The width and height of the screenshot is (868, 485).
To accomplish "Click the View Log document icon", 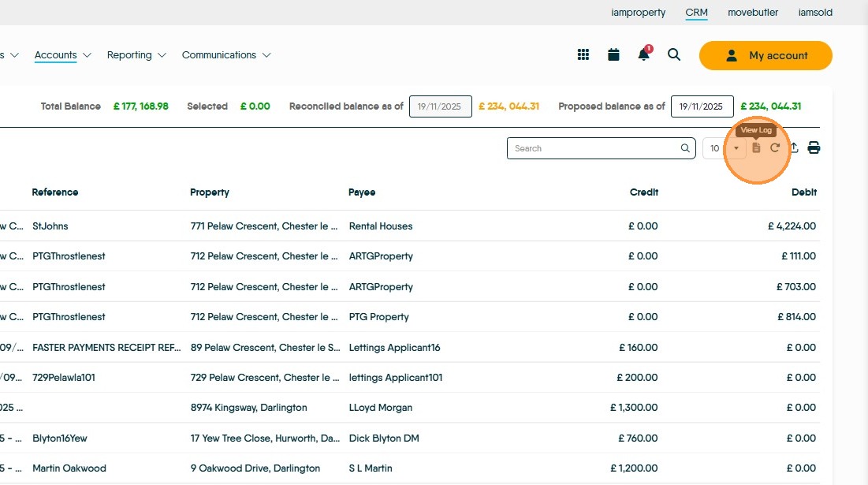I will [756, 148].
